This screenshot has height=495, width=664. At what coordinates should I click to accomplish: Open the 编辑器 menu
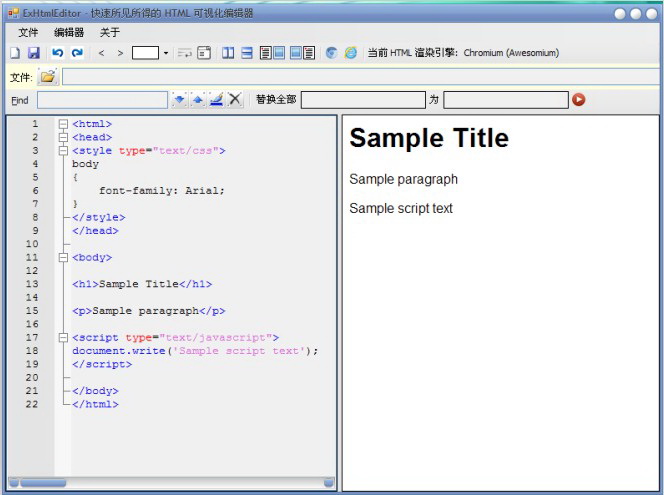[x=69, y=33]
